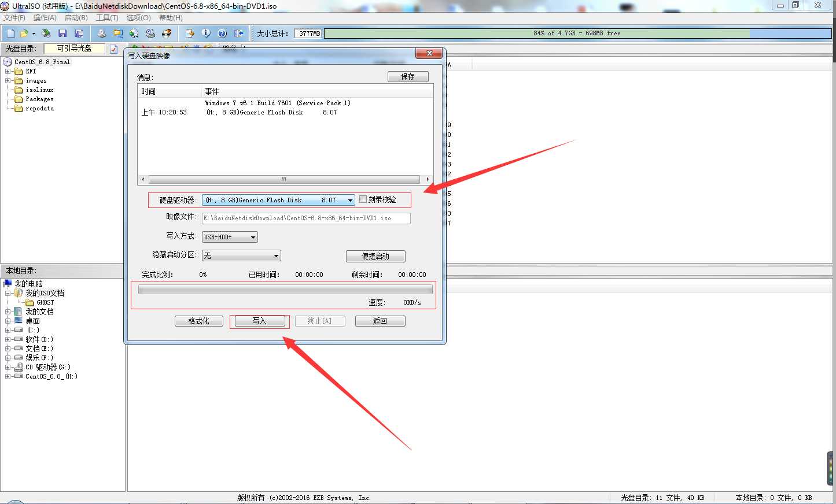
Task: Click the Burn CD image flame icon
Action: pyautogui.click(x=167, y=34)
